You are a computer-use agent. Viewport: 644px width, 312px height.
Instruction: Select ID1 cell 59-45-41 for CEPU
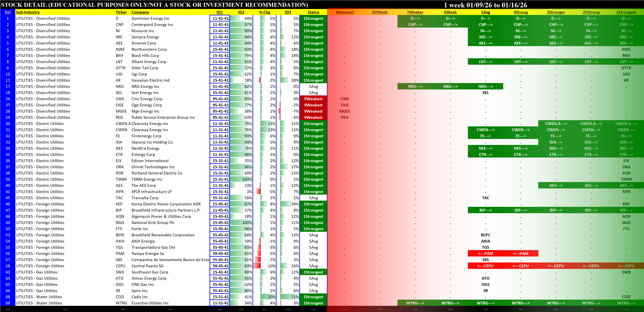[x=220, y=266]
